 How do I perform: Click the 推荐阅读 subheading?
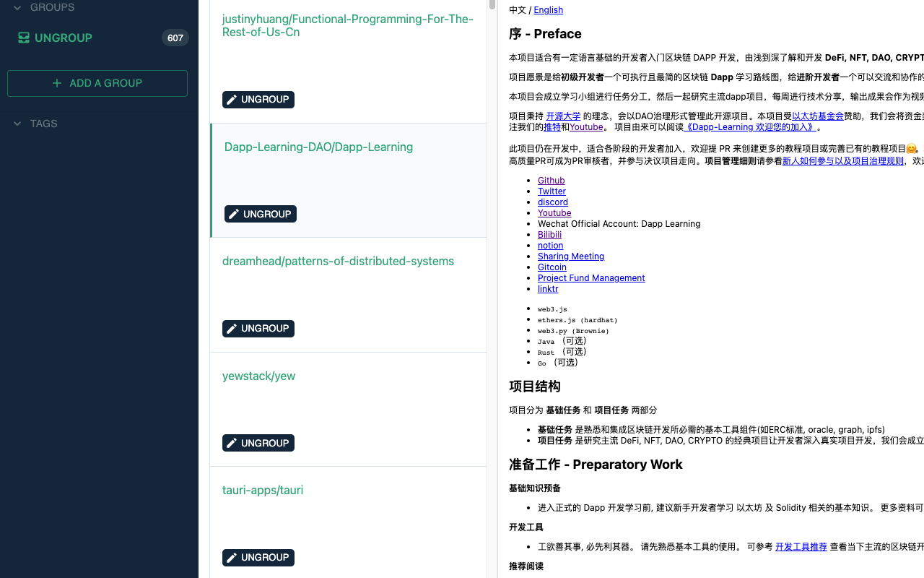click(x=526, y=566)
